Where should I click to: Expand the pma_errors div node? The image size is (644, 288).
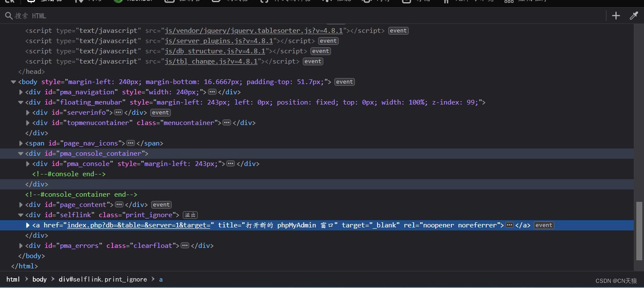(21, 246)
